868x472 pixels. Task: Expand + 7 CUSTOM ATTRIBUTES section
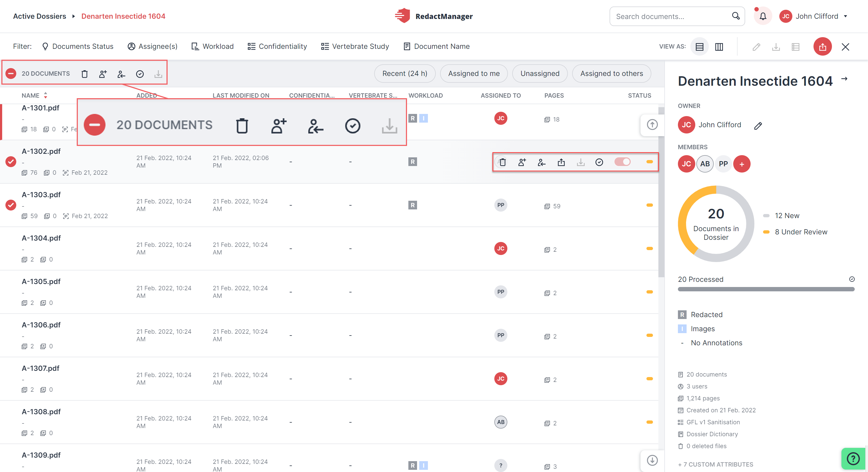pos(715,464)
